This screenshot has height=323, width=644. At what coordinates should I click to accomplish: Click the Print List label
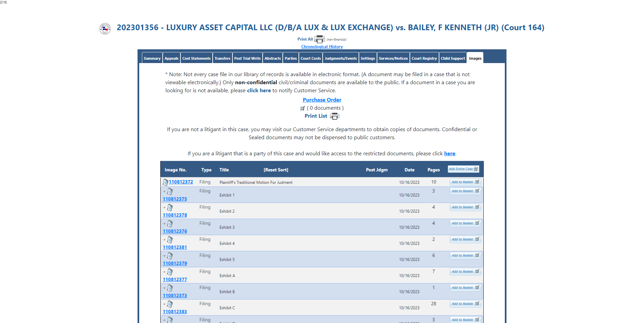point(316,116)
